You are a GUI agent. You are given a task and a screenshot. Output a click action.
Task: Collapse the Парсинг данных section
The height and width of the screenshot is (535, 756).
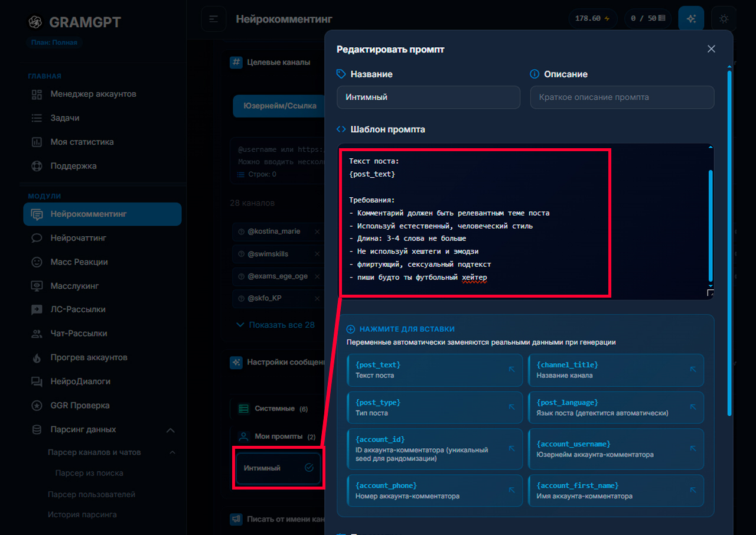(x=170, y=430)
